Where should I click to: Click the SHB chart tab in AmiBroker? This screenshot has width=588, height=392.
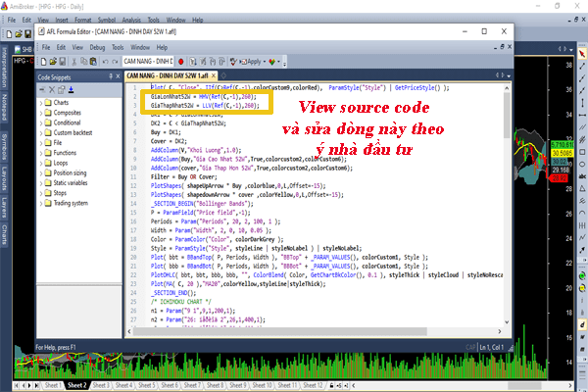click(x=24, y=50)
